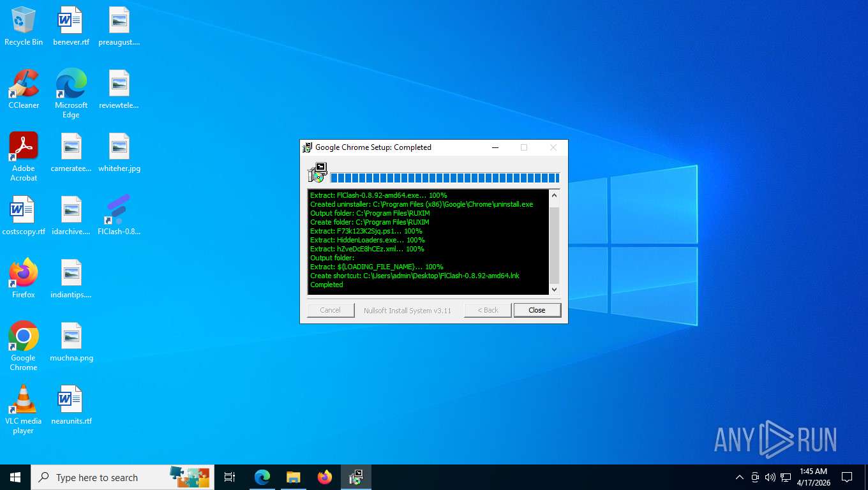Screen dimensions: 868x490
Task: Open the notification center icon
Action: (x=847, y=477)
